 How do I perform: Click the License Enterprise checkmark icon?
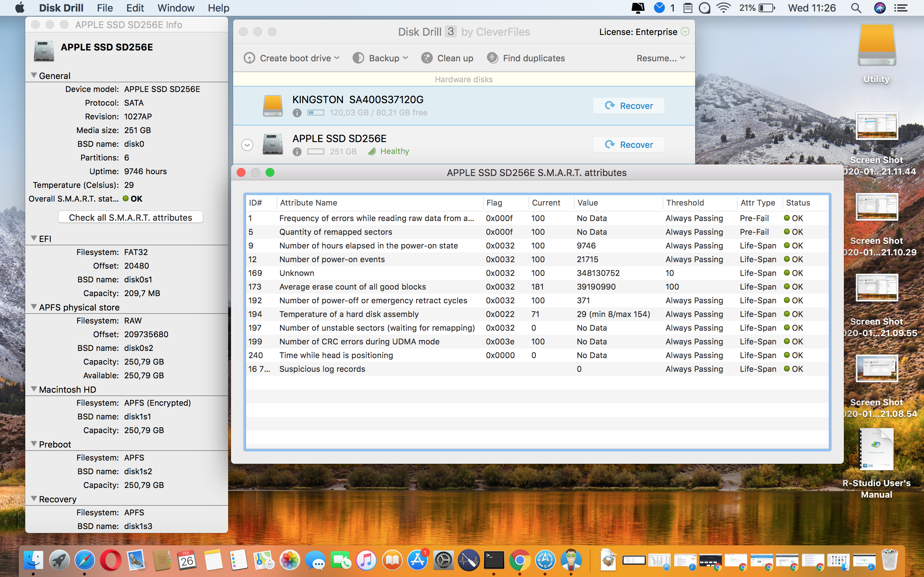tap(685, 32)
